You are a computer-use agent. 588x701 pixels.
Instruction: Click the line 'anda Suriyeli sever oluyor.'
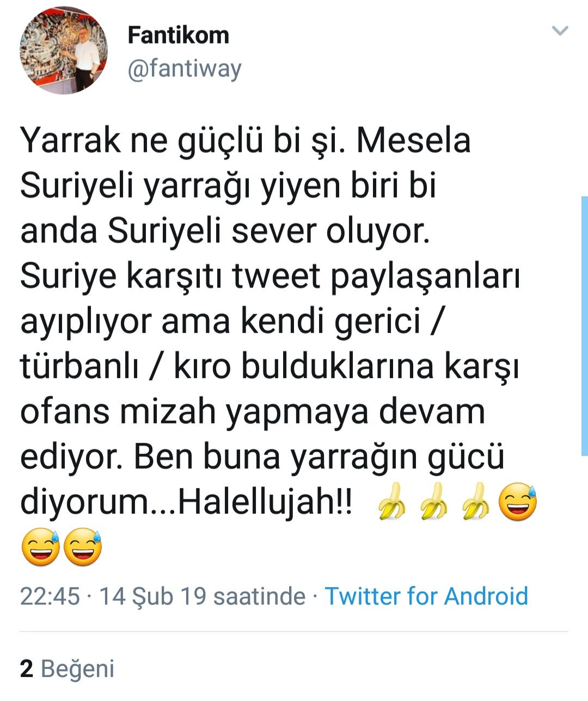(225, 231)
